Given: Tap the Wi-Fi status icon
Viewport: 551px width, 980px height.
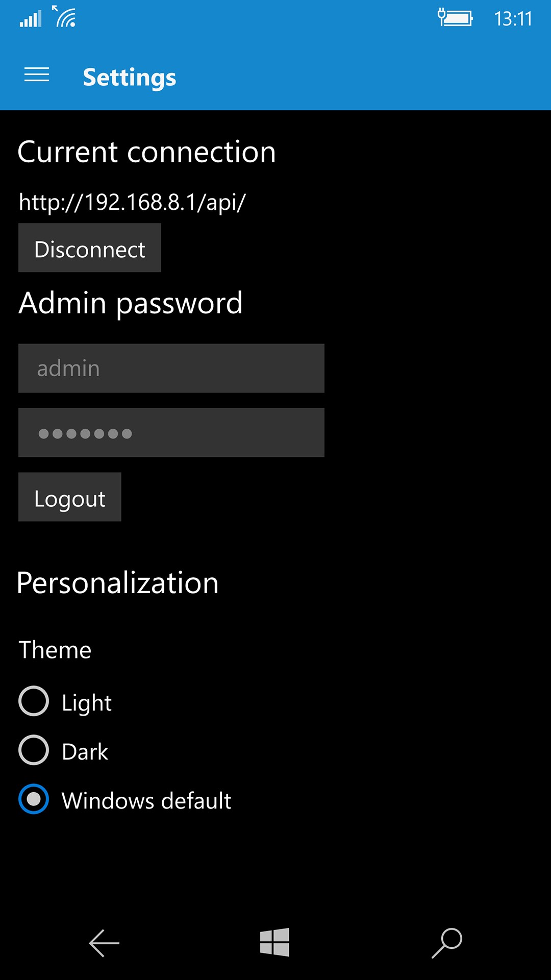Looking at the screenshot, I should tap(65, 17).
